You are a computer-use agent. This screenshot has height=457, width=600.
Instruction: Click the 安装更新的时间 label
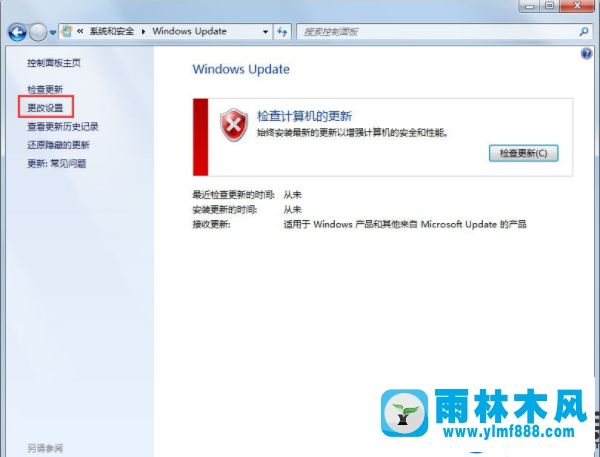point(225,210)
